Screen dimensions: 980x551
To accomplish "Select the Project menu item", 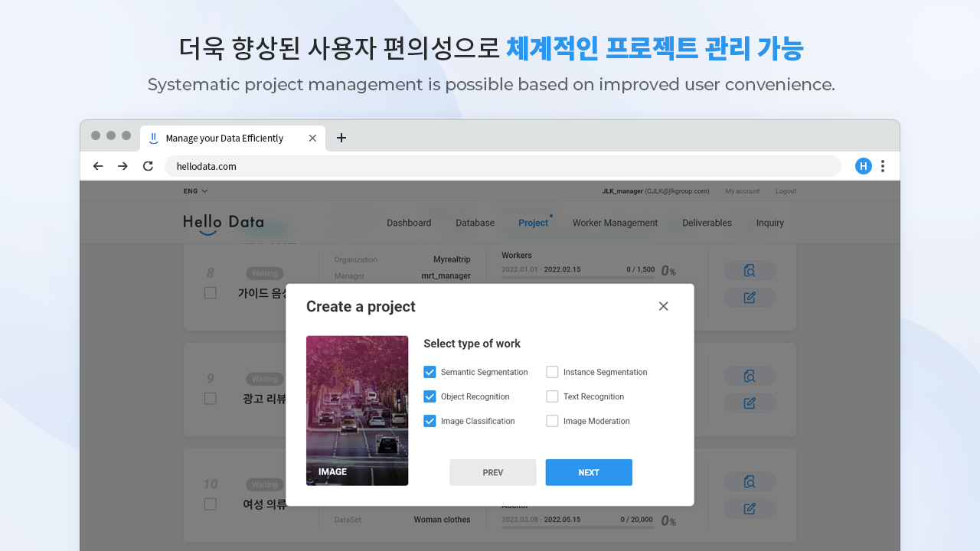I will (533, 223).
